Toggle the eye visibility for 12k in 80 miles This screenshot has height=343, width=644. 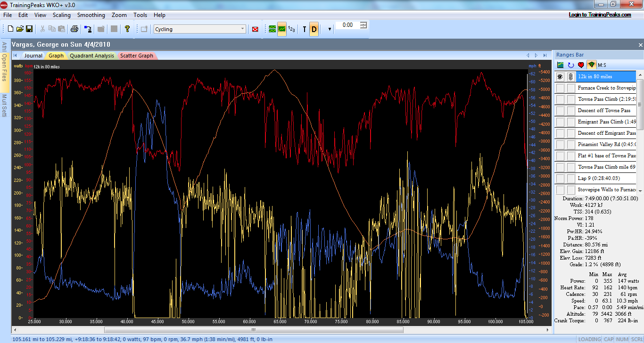tap(560, 76)
